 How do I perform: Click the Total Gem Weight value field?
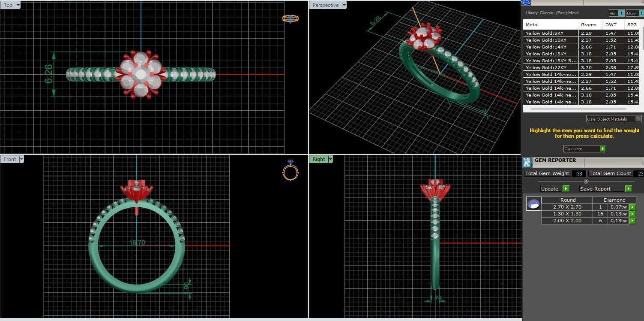tap(579, 173)
